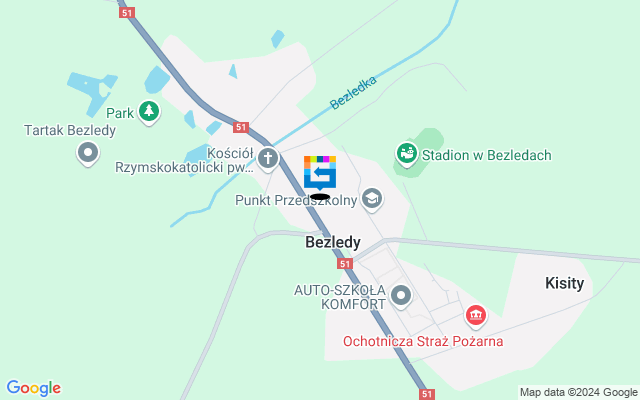Viewport: 640px width, 400px height.
Task: Select the Tartak Bezledy location pin
Action: tap(88, 154)
